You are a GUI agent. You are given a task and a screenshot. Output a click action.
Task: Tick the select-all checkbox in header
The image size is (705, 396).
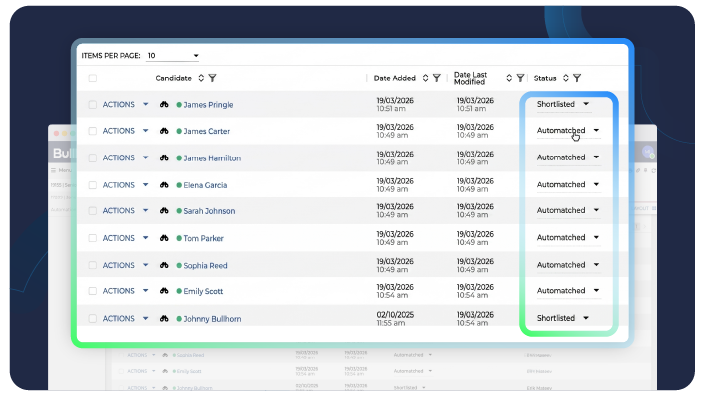(93, 78)
